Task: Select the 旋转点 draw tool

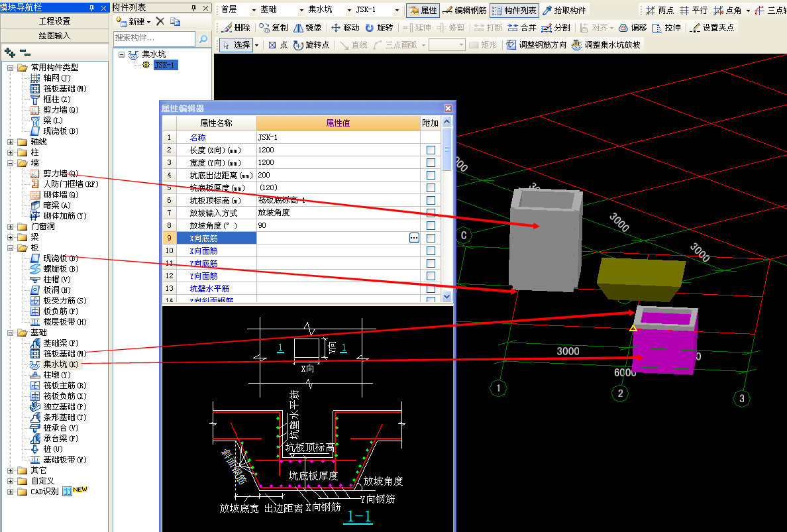Action: coord(311,44)
